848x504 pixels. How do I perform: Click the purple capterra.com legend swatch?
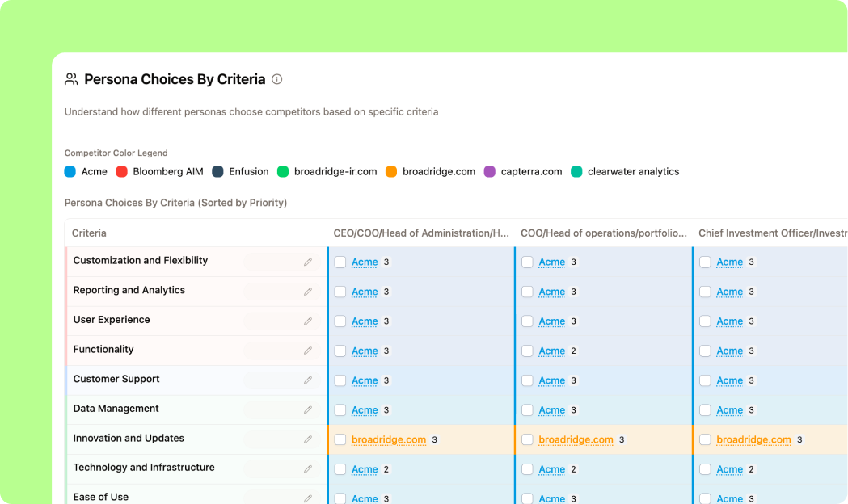click(489, 172)
